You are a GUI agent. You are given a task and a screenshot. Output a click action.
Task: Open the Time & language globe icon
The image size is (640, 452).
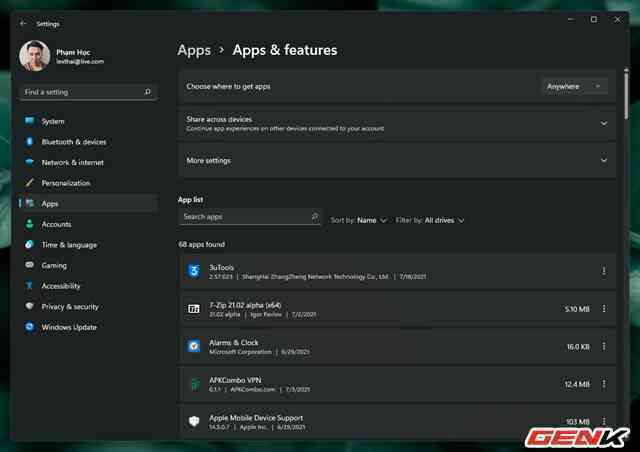pyautogui.click(x=29, y=245)
